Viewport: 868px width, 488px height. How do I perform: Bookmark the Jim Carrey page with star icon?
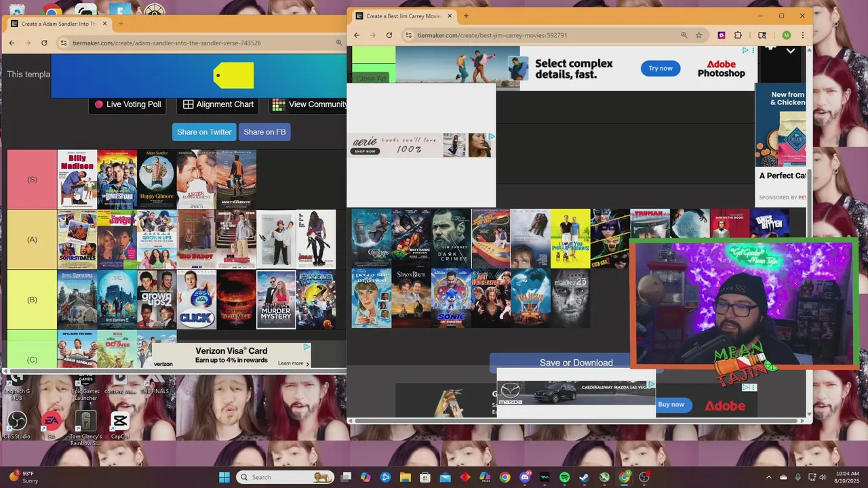tap(698, 35)
